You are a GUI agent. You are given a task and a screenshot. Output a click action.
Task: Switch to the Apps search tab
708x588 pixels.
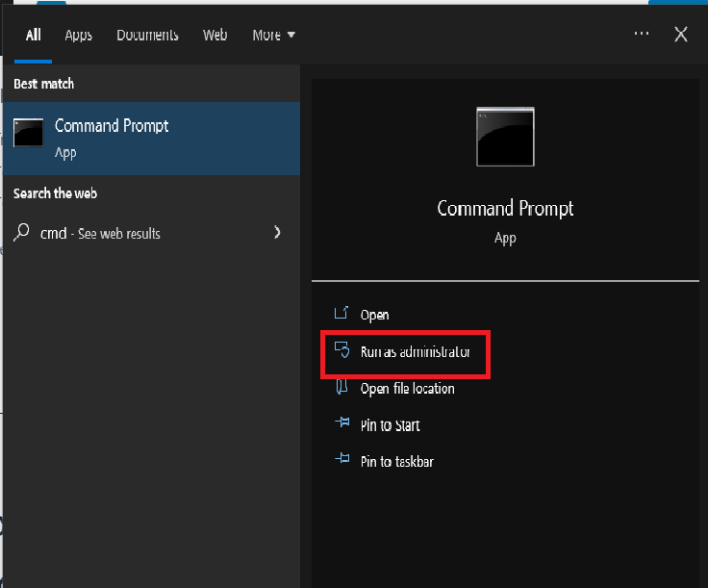79,35
